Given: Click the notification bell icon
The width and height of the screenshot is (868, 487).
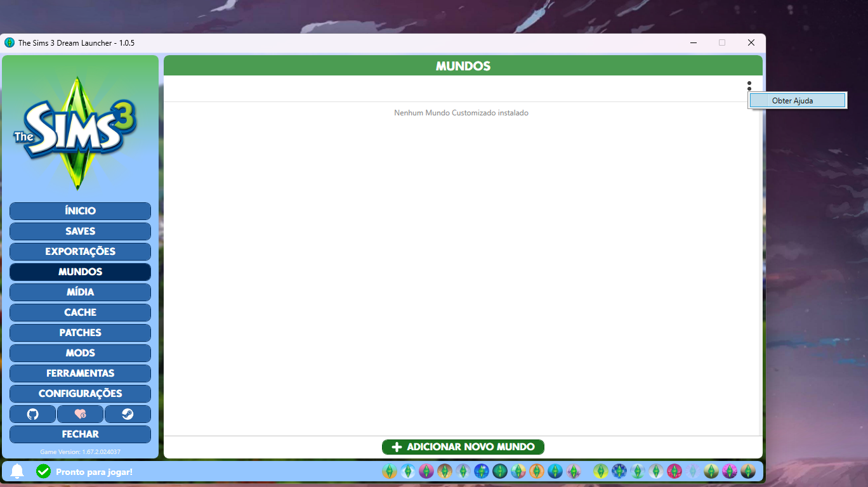Looking at the screenshot, I should (18, 471).
